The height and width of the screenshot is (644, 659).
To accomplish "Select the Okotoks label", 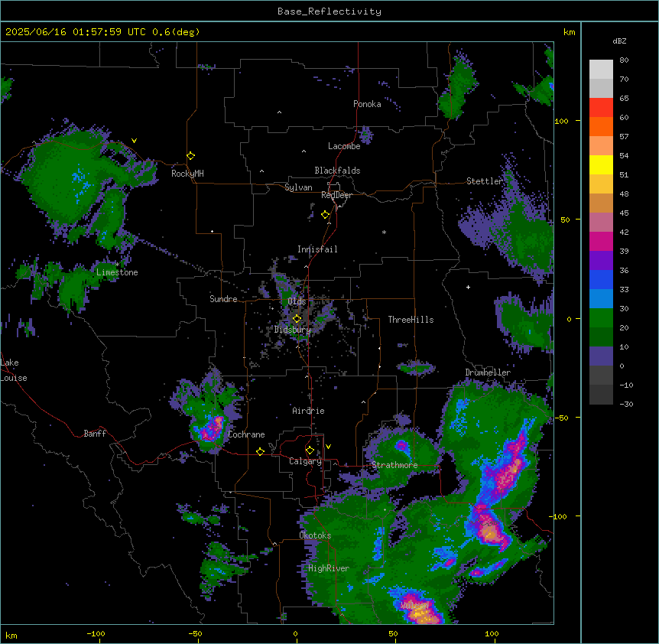I will click(315, 535).
